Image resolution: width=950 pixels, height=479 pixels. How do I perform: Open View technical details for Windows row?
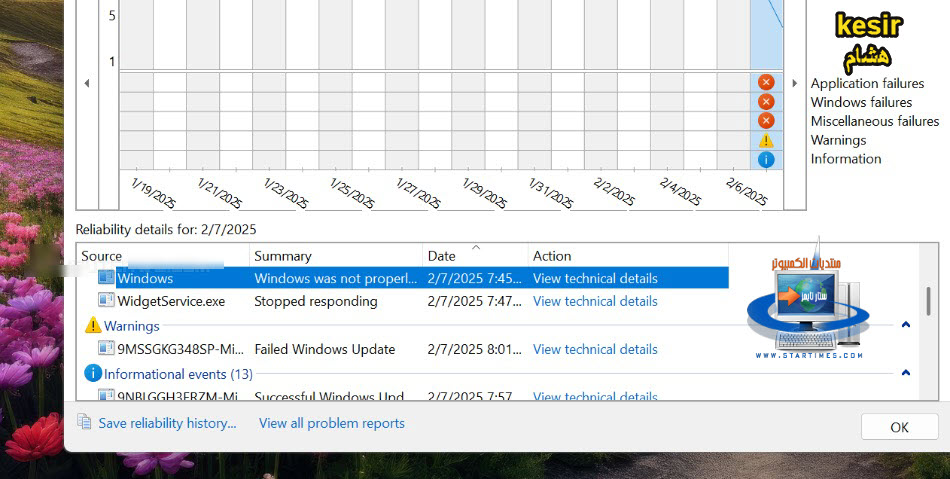pos(595,279)
